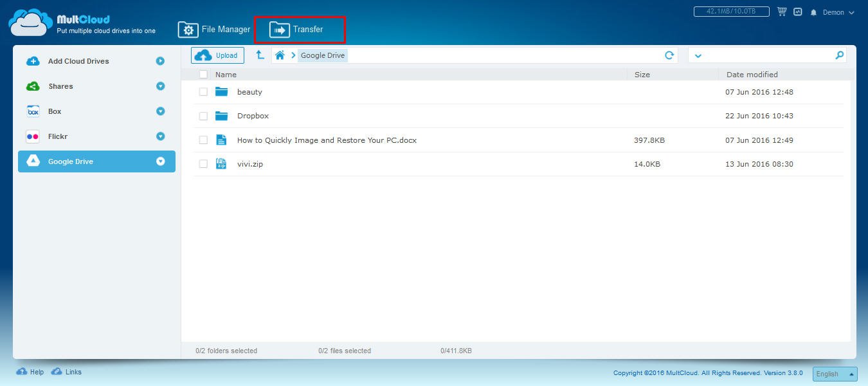Click Add Cloud Drives in sidebar
868x386 pixels.
coord(96,61)
